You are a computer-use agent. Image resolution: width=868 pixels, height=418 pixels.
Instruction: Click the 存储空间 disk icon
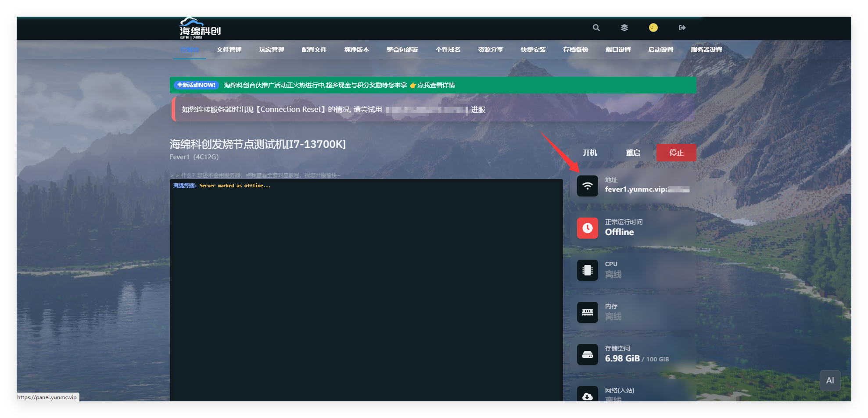click(x=587, y=354)
